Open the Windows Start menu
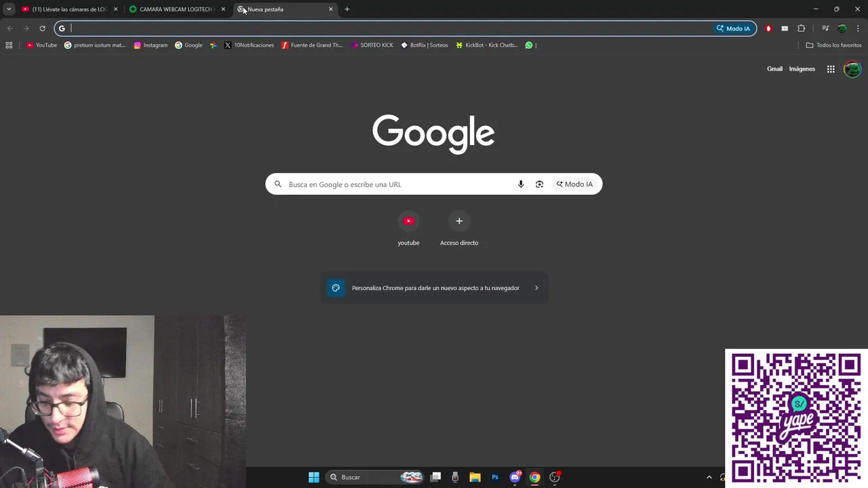The width and height of the screenshot is (868, 488). (314, 477)
